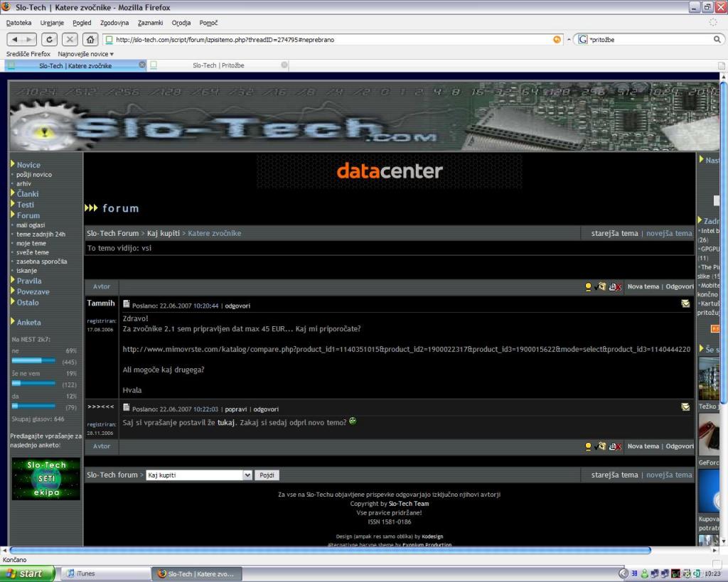
Task: Click the Back arrow navigation button
Action: [15, 40]
